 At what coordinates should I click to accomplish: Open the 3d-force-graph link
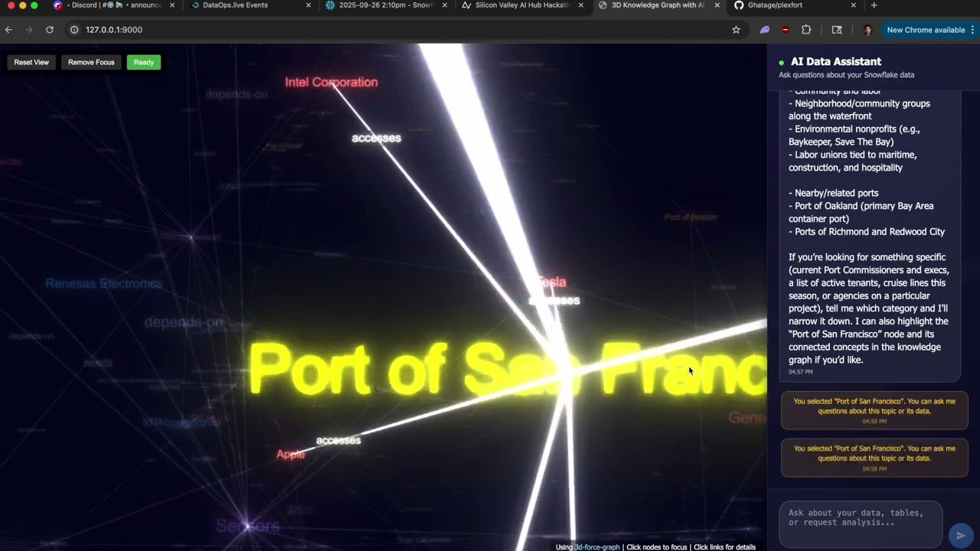598,547
